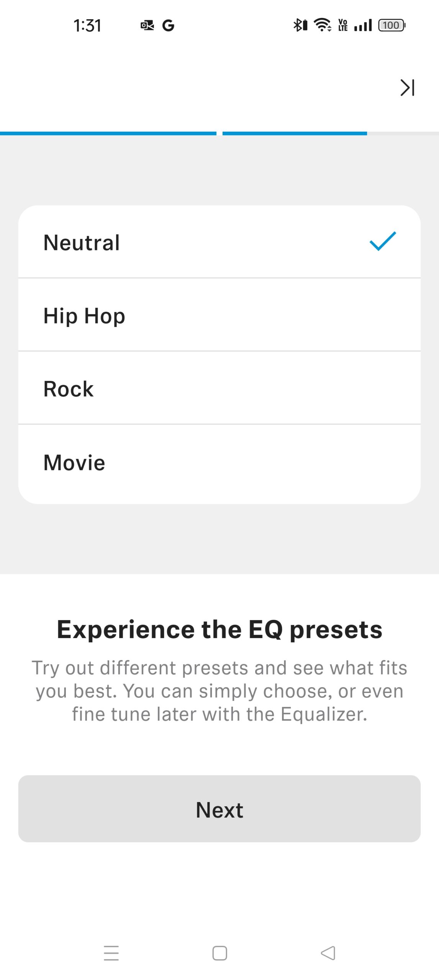Tap the skip onboarding arrow icon
This screenshot has width=439, height=980.
407,88
